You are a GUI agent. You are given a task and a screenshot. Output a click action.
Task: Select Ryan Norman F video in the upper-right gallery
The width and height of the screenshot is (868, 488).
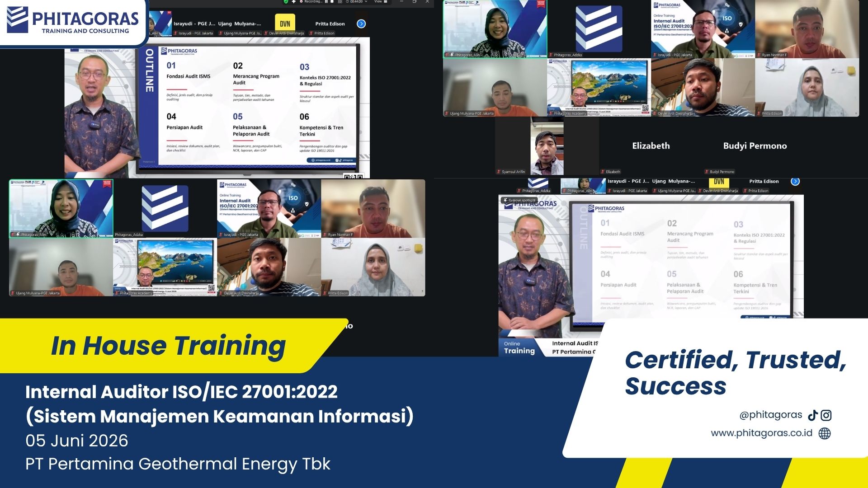807,29
